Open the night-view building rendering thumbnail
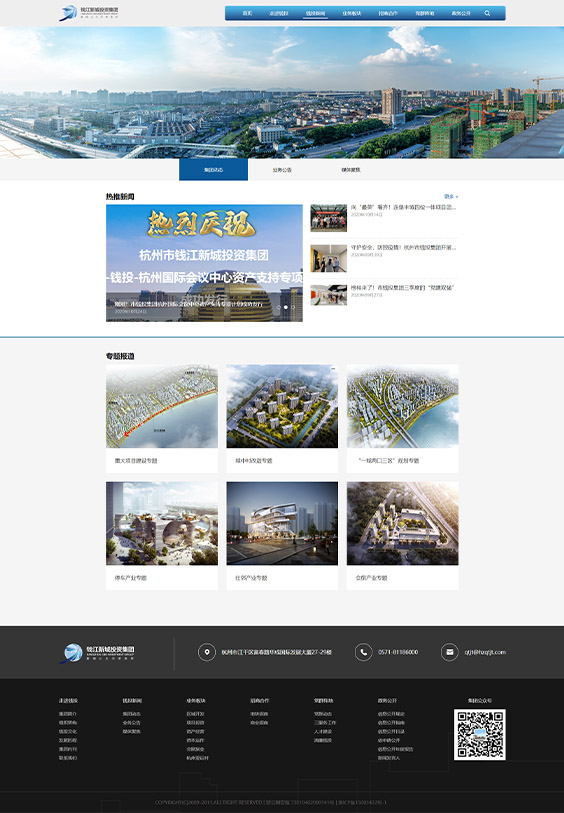 (282, 523)
